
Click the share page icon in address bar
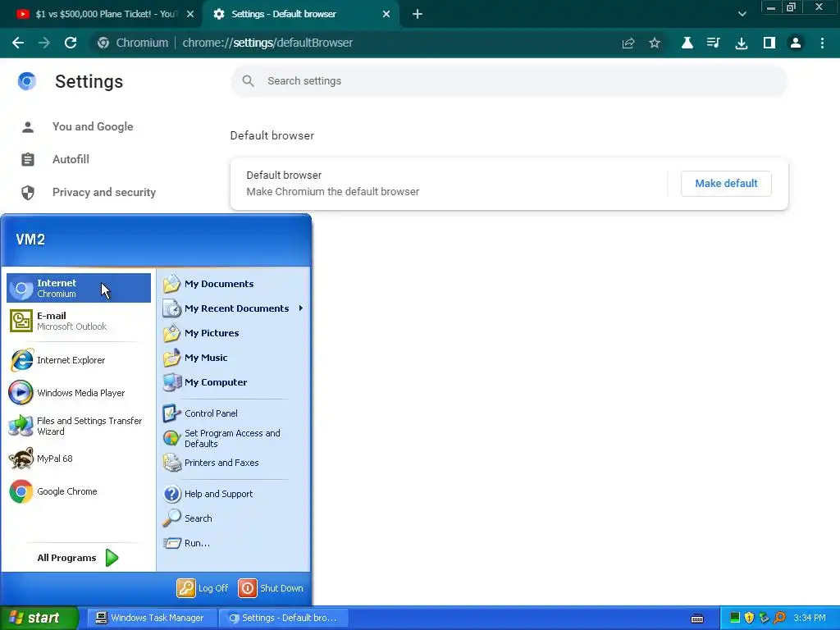pyautogui.click(x=628, y=43)
